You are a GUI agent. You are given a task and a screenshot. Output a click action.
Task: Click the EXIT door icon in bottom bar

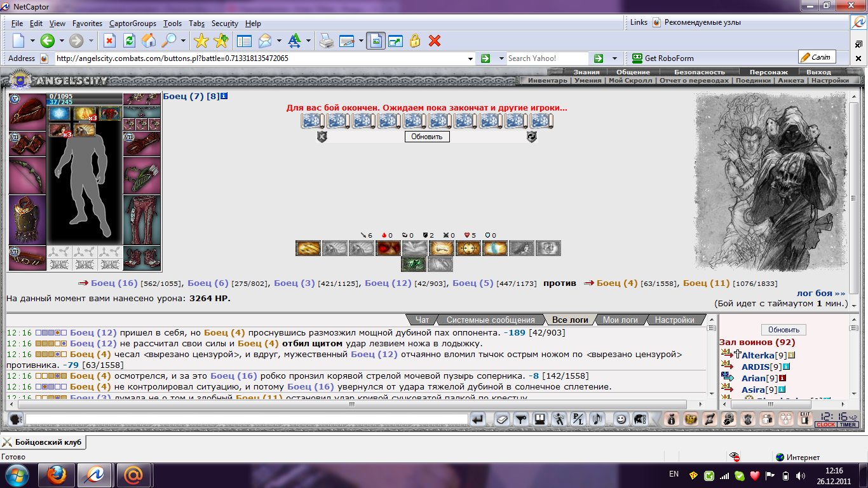click(805, 418)
